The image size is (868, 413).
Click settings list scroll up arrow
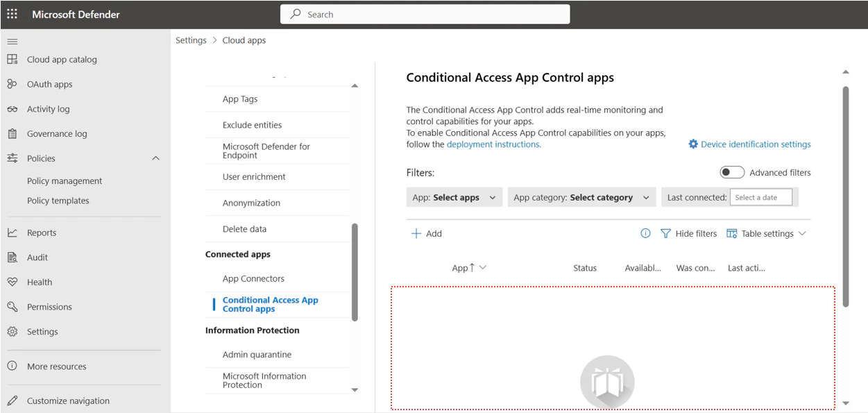coord(355,85)
